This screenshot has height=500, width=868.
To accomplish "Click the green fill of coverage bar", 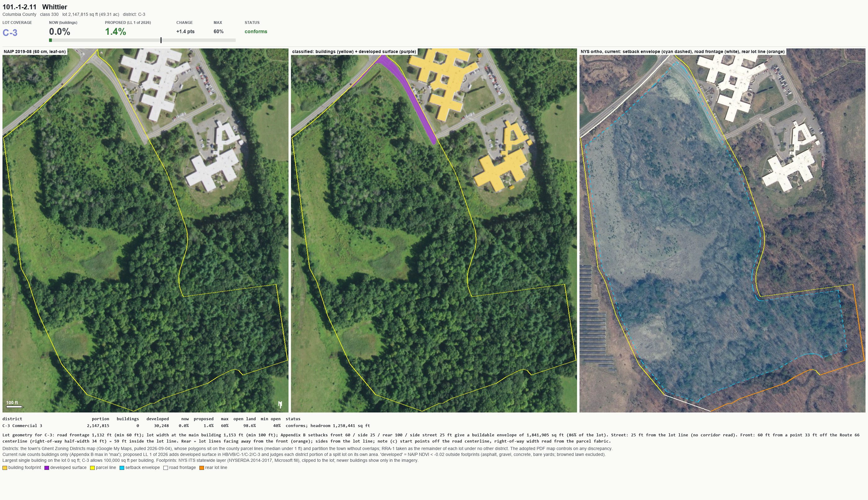I will pos(51,40).
